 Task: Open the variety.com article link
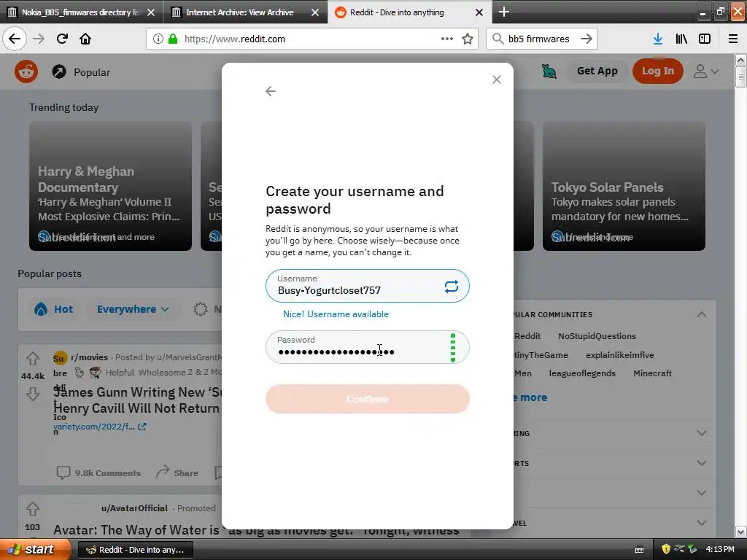point(99,427)
